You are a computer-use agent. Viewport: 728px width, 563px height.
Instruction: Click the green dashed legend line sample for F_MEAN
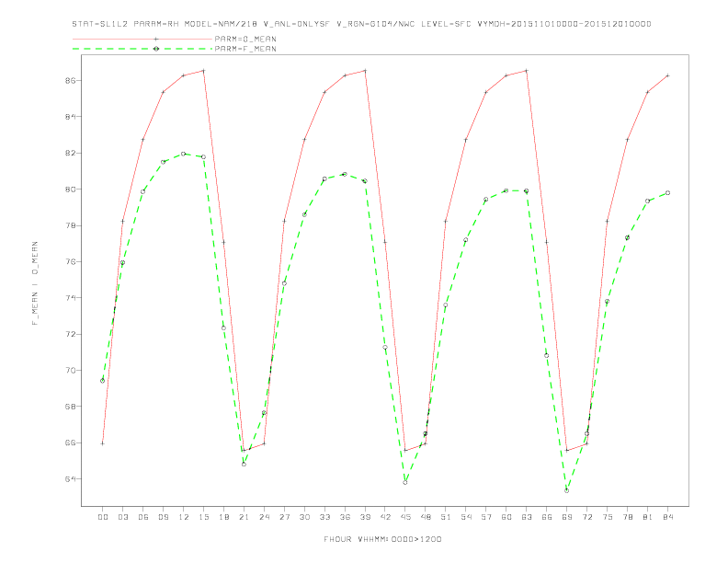[142, 49]
